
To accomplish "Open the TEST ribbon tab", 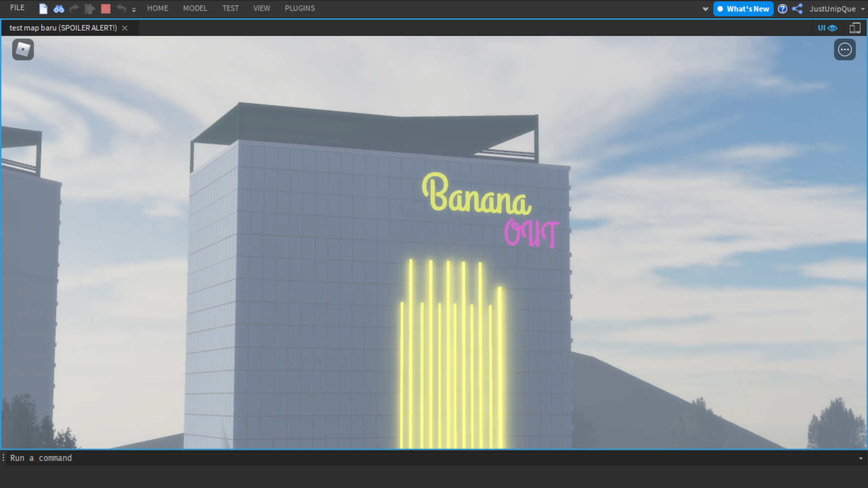I will tap(230, 8).
